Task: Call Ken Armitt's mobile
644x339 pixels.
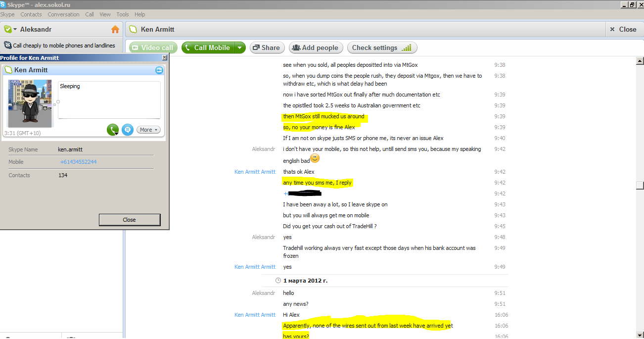Action: pyautogui.click(x=207, y=48)
